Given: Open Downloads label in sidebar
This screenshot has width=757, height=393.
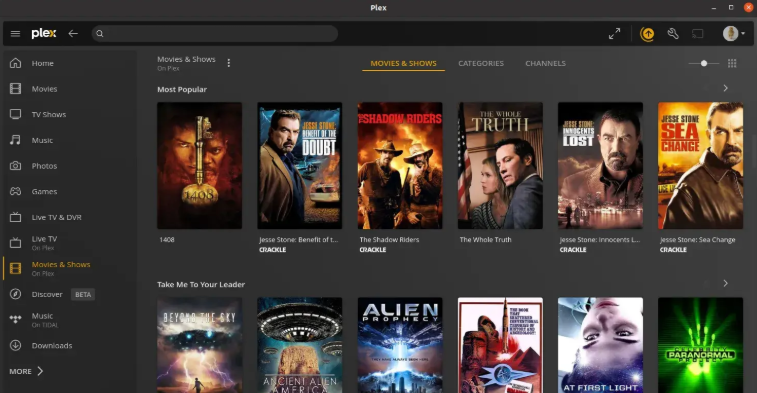Looking at the screenshot, I should [x=52, y=345].
